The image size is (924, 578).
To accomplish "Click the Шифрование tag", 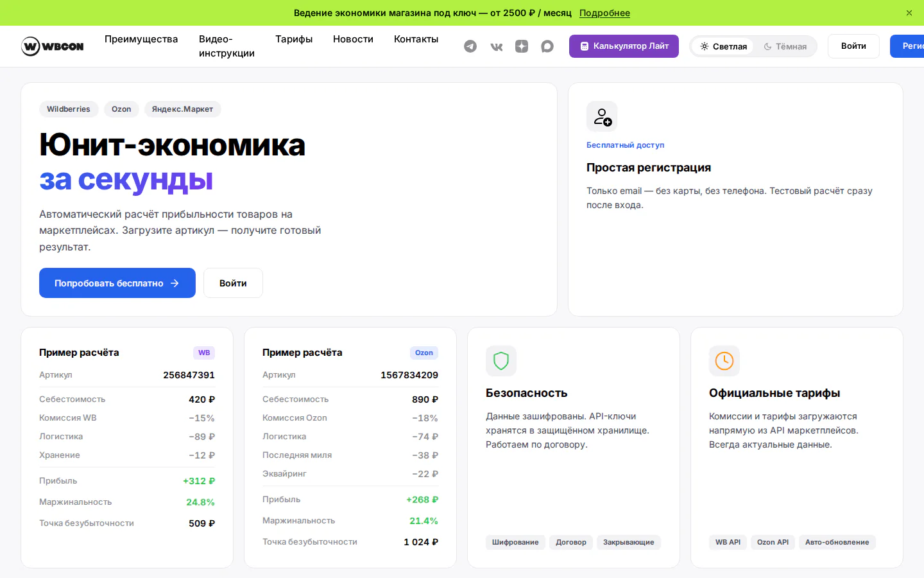I will click(515, 542).
